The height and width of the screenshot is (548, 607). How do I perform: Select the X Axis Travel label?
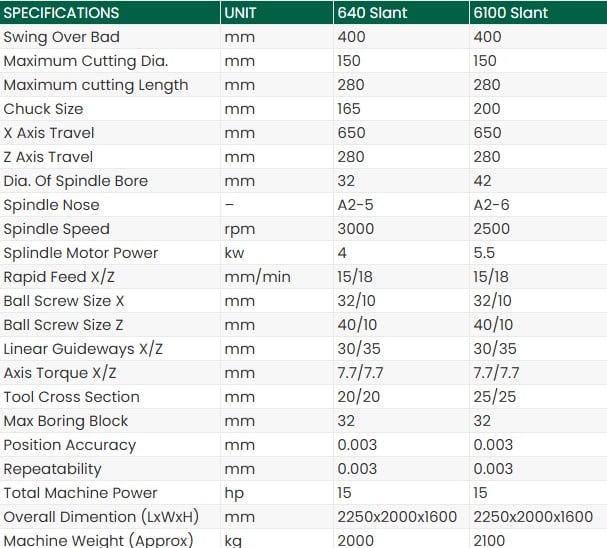49,133
